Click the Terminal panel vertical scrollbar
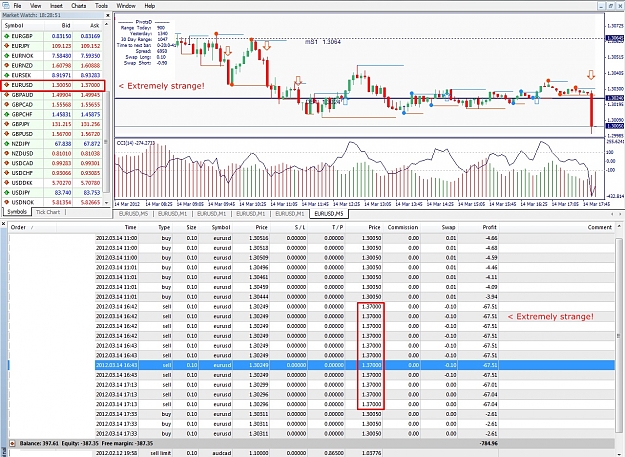Screen dimensions: 625x457 click(618, 335)
